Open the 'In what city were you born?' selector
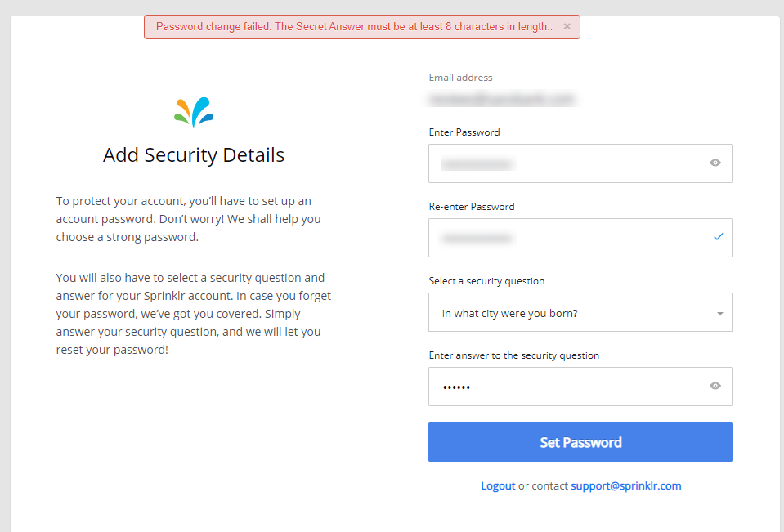 click(x=580, y=312)
